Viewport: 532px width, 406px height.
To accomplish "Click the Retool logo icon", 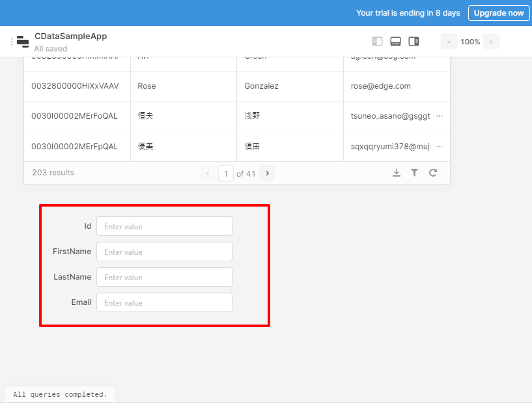I will point(23,42).
